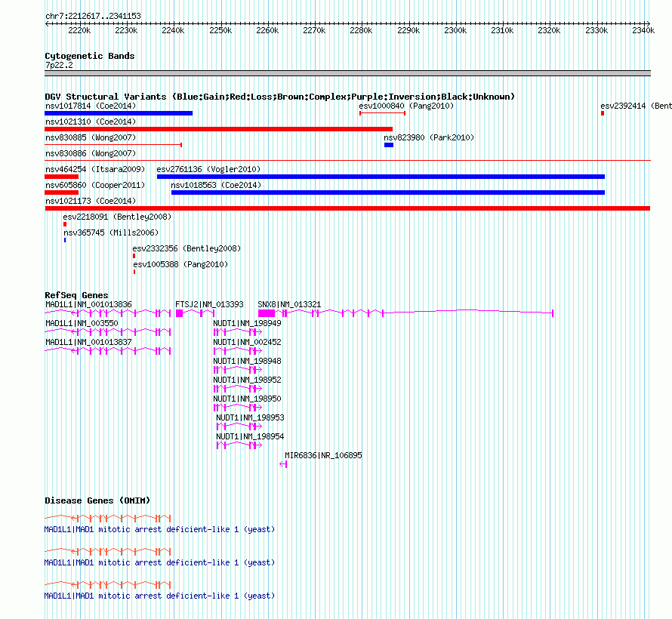Click the red marker under esv2392414
Image resolution: width=672 pixels, height=619 pixels.
tap(603, 113)
